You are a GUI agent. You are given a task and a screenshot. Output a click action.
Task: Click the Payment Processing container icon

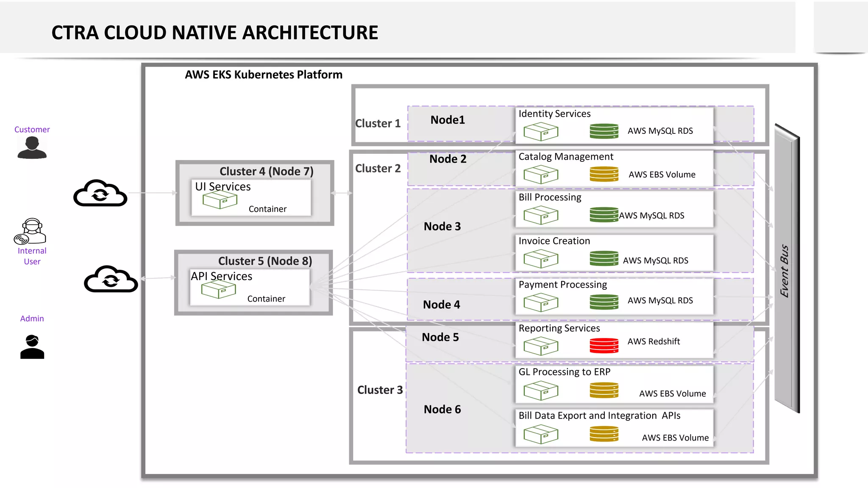[541, 303]
